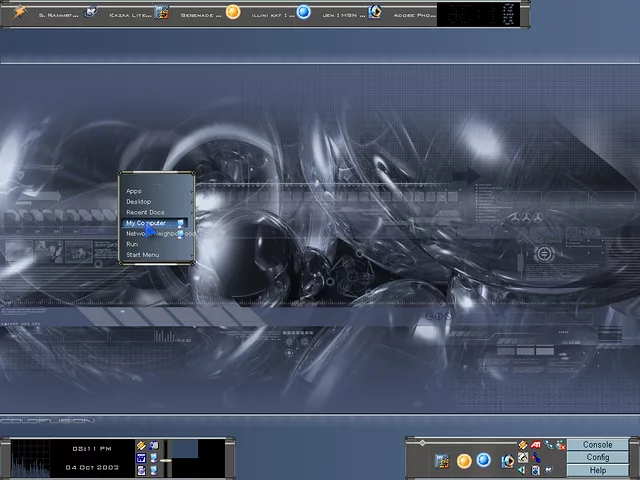Click the lower computer icon in bottom-left panel
Image resolution: width=640 pixels, height=480 pixels.
tap(153, 471)
